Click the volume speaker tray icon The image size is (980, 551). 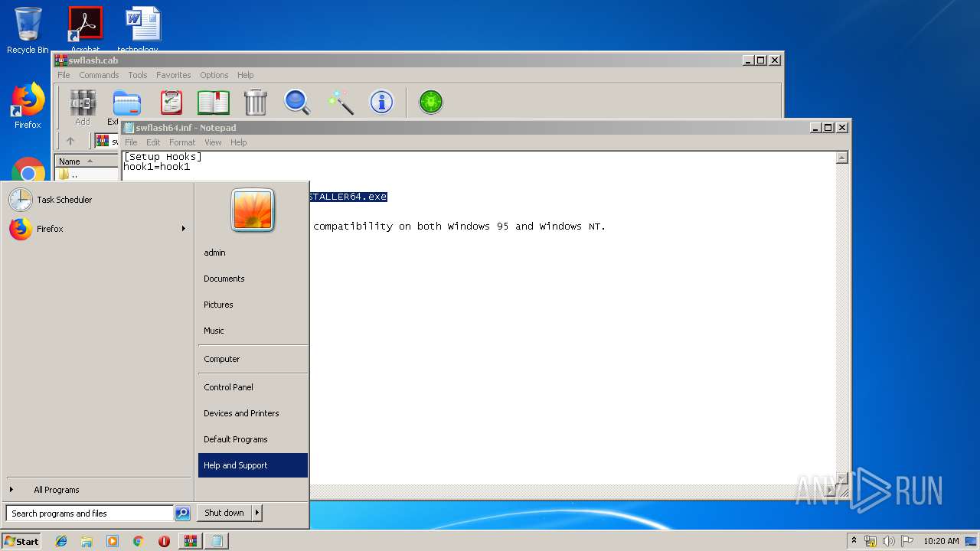[889, 541]
